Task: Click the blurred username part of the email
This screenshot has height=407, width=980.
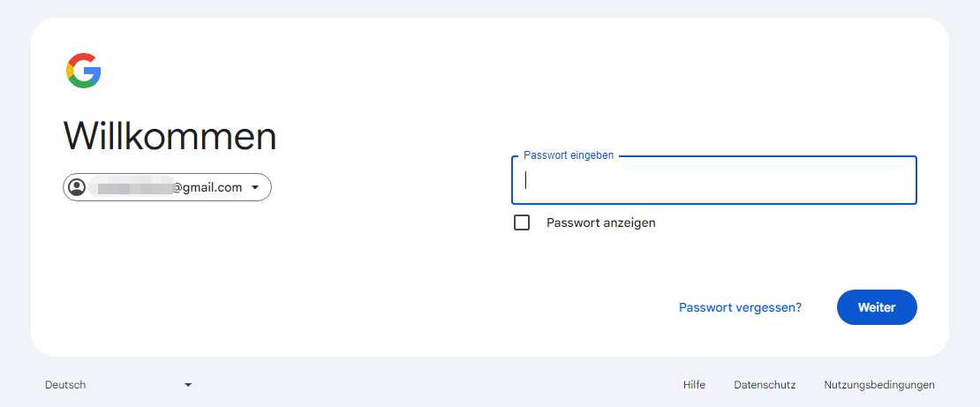Action: 134,187
